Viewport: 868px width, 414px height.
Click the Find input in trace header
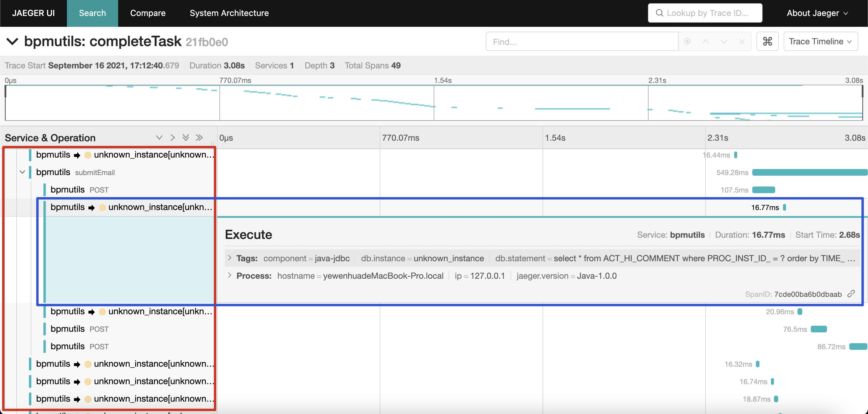(x=582, y=42)
